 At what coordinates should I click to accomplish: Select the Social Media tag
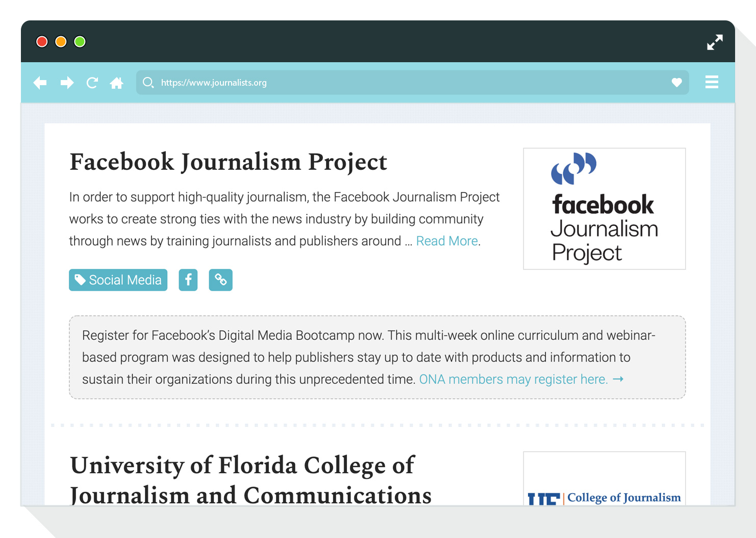click(x=118, y=280)
